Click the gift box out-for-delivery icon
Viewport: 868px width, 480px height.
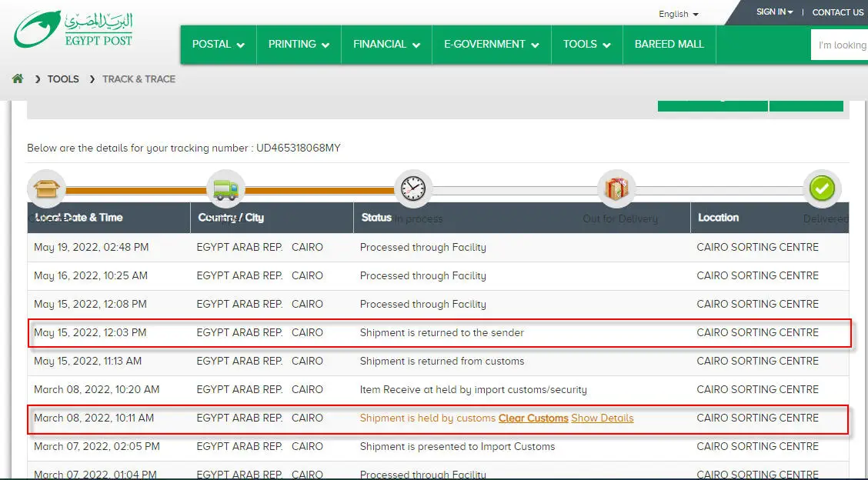click(616, 188)
